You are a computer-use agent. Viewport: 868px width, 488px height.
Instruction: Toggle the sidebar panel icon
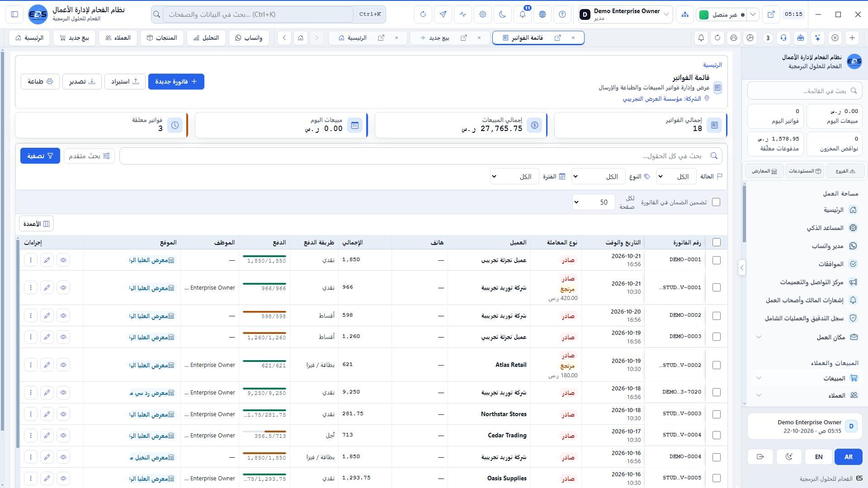[x=14, y=14]
